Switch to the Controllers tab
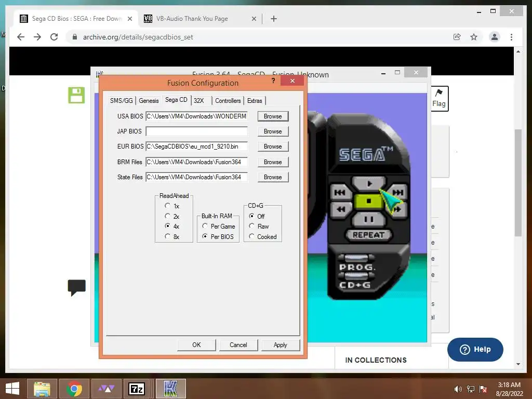The image size is (532, 399). 228,101
